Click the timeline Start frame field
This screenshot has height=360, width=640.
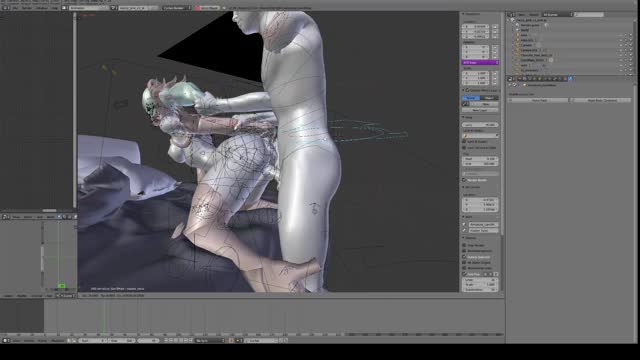[x=93, y=340]
